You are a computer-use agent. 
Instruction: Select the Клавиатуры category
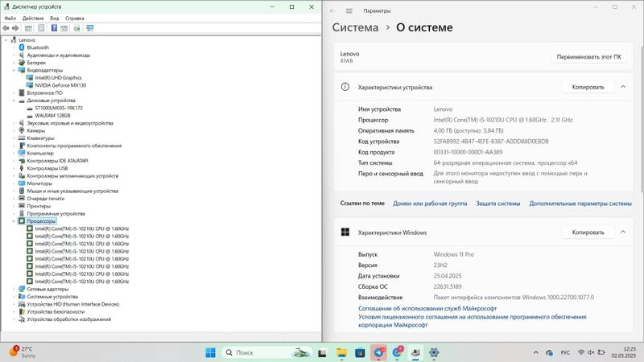click(40, 138)
